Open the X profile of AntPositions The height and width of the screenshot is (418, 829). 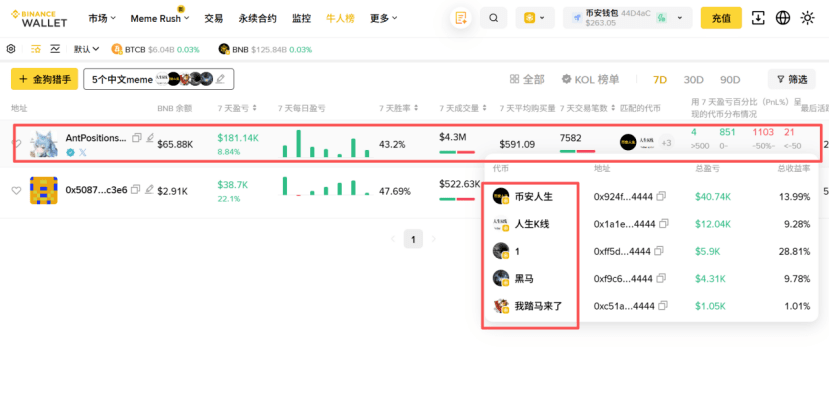[83, 152]
